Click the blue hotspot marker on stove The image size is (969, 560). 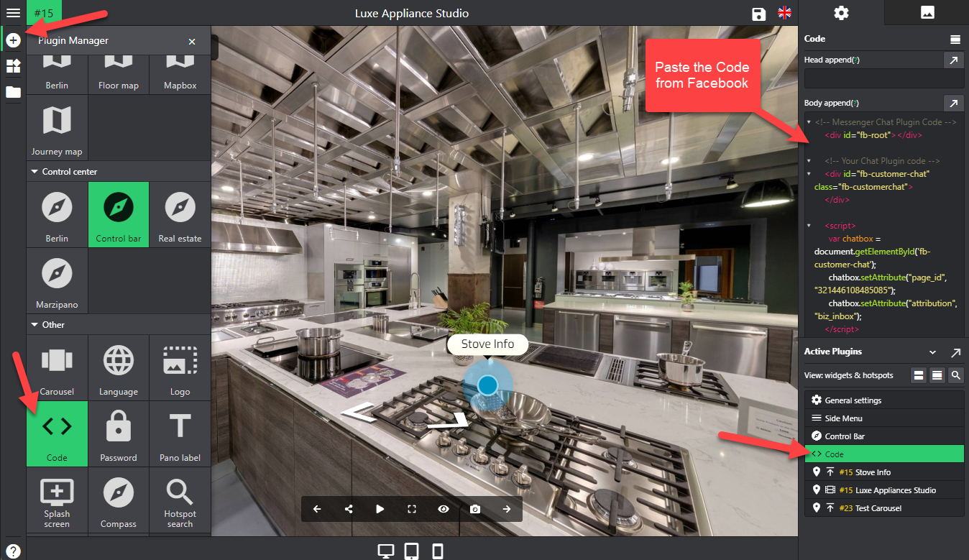(x=487, y=385)
